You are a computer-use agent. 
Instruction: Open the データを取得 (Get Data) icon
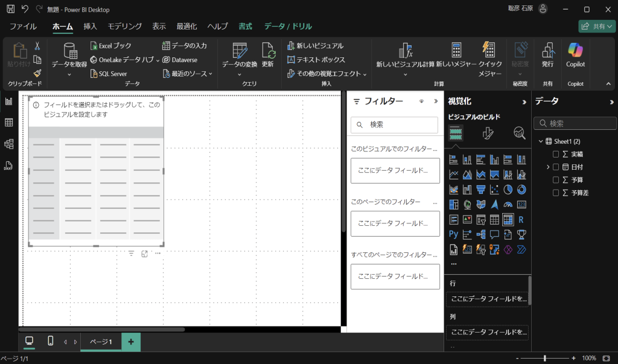70,51
